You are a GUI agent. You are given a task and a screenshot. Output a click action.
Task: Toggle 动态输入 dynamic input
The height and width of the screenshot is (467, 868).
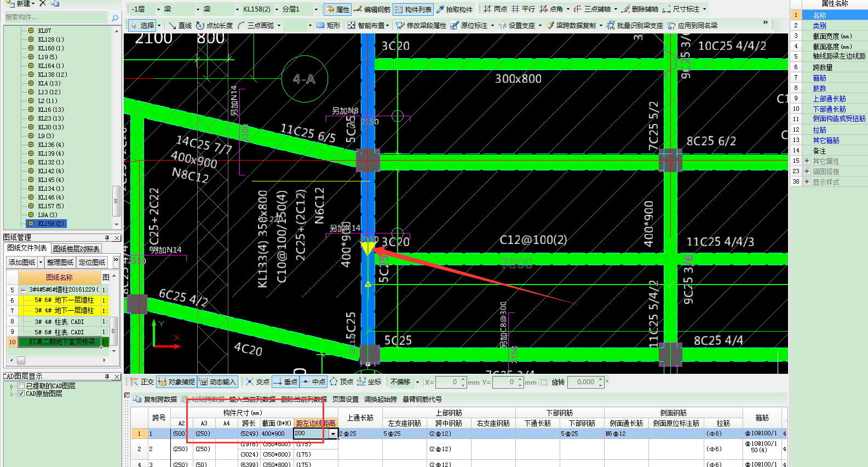[x=217, y=382]
